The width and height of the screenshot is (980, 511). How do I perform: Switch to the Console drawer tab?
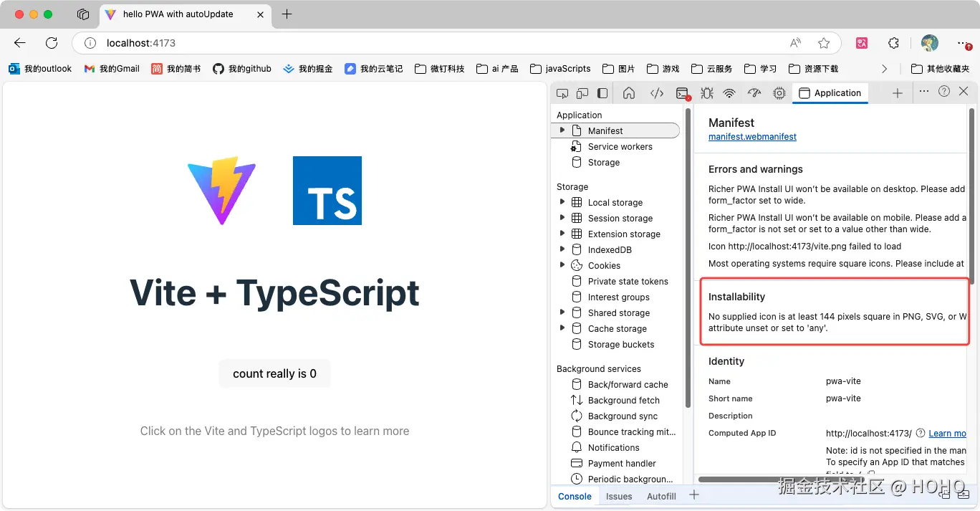pyautogui.click(x=575, y=496)
